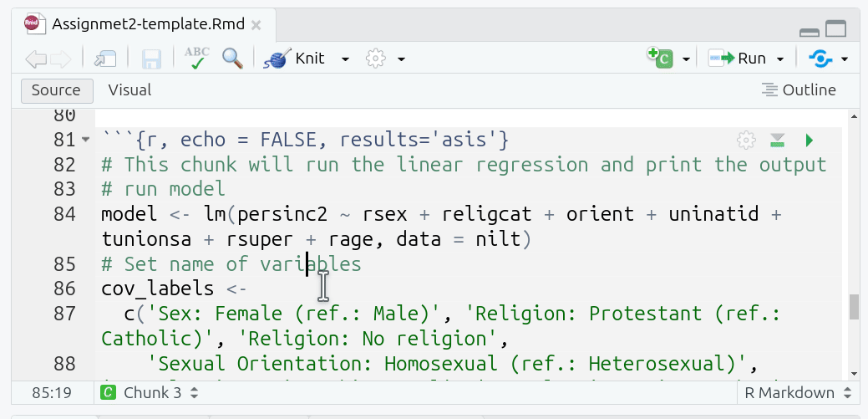The image size is (868, 419).
Task: Open find and replace magnifier
Action: tap(232, 59)
